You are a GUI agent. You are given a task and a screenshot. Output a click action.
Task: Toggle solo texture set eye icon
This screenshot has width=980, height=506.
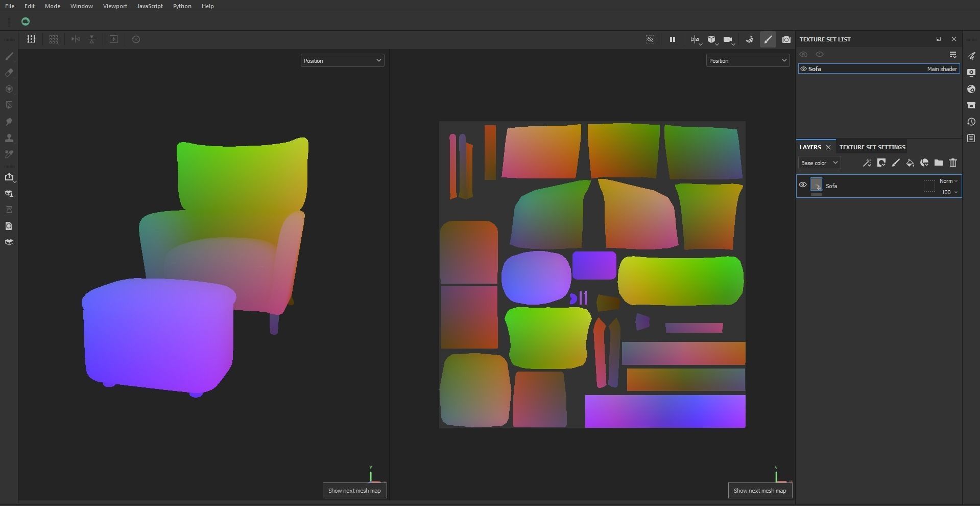click(820, 55)
